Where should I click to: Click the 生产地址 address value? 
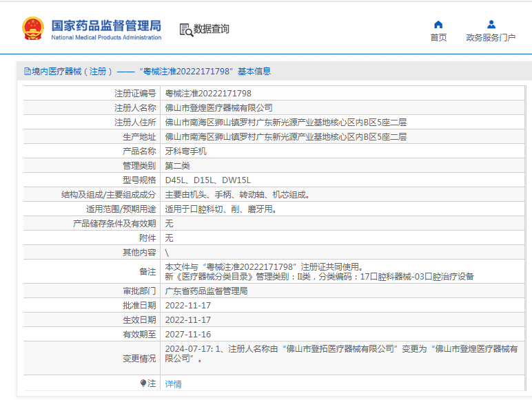[286, 136]
